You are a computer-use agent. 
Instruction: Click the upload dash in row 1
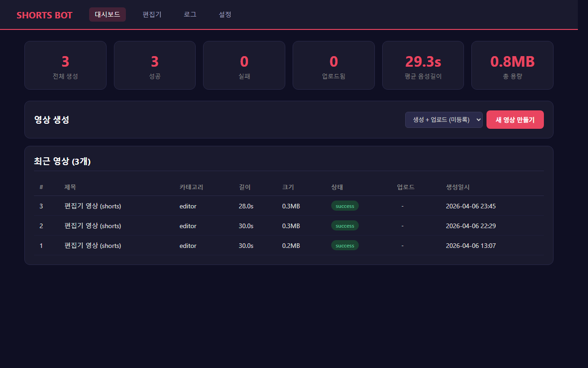click(x=402, y=246)
